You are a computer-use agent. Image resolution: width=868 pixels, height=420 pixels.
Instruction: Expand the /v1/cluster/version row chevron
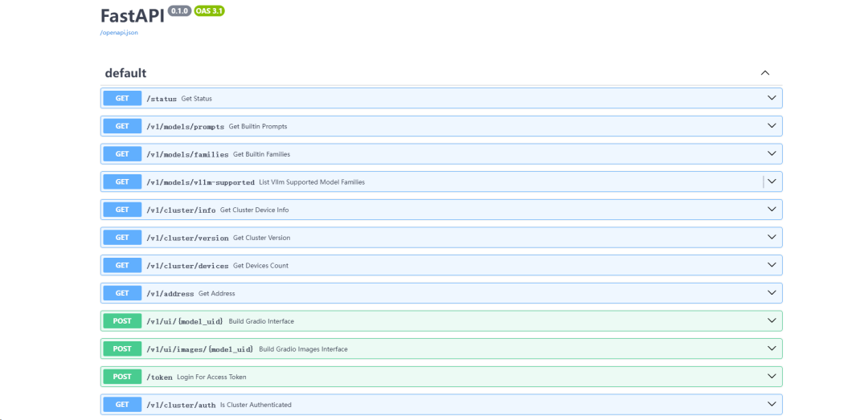tap(772, 237)
